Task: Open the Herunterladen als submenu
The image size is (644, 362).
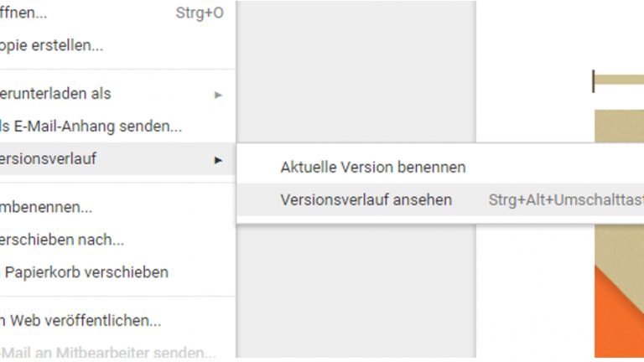Action: pos(55,94)
